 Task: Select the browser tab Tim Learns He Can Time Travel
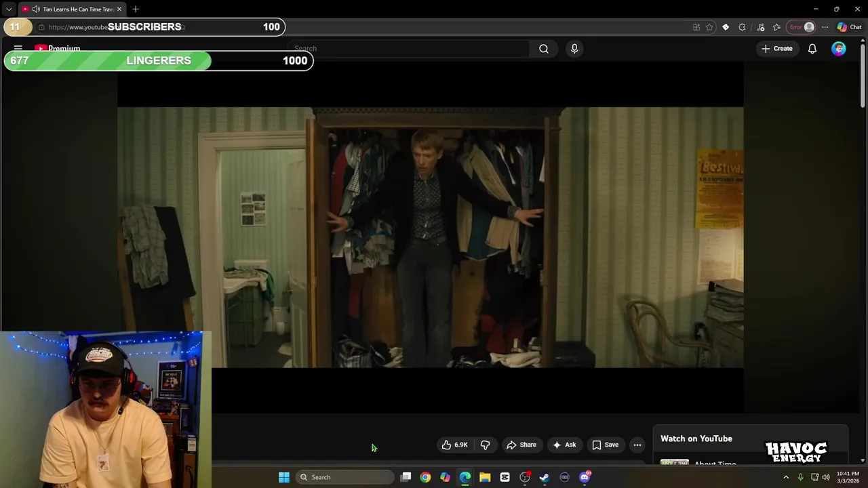point(73,9)
